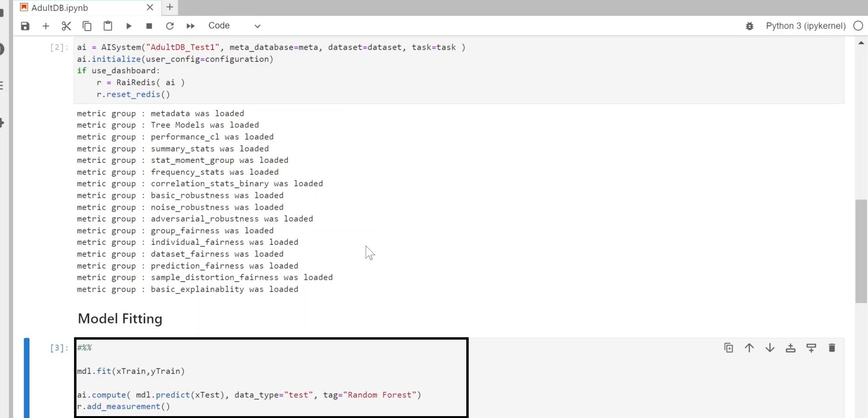Screen dimensions: 868x418
Task: Move cell 3 down
Action: (x=770, y=348)
